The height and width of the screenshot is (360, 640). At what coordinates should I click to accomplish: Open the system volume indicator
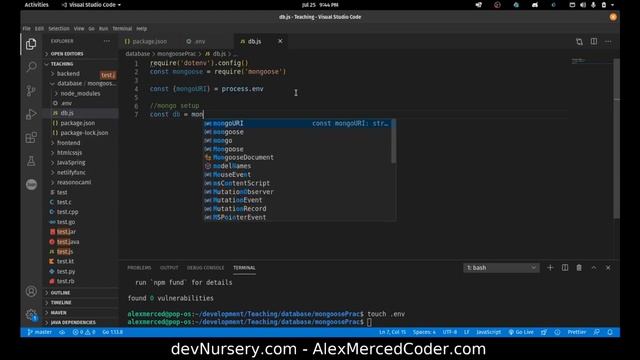pos(583,5)
